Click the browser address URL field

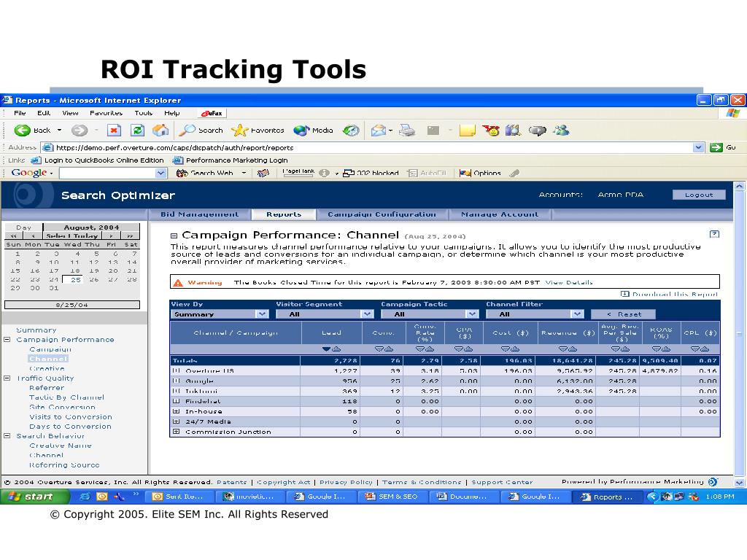click(367, 147)
